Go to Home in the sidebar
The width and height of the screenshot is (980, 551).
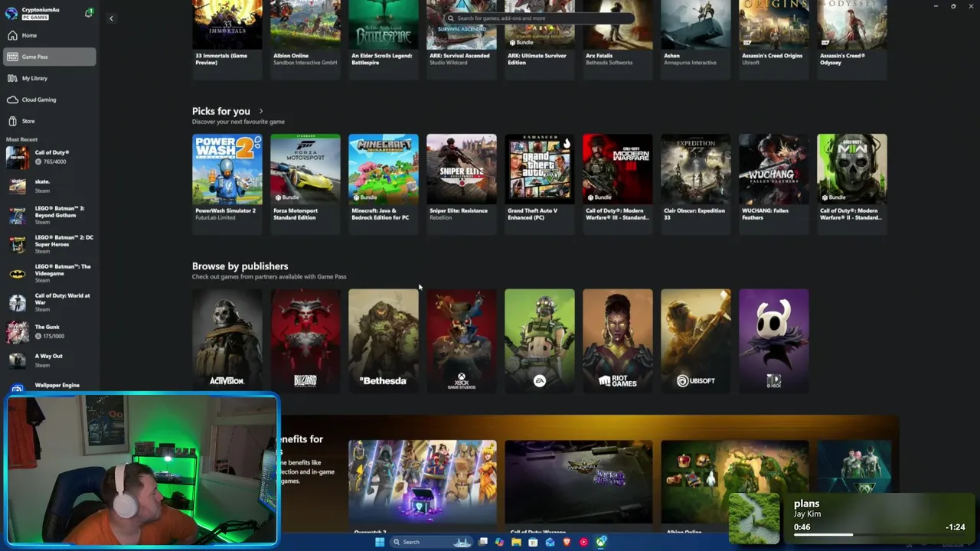tap(50, 35)
